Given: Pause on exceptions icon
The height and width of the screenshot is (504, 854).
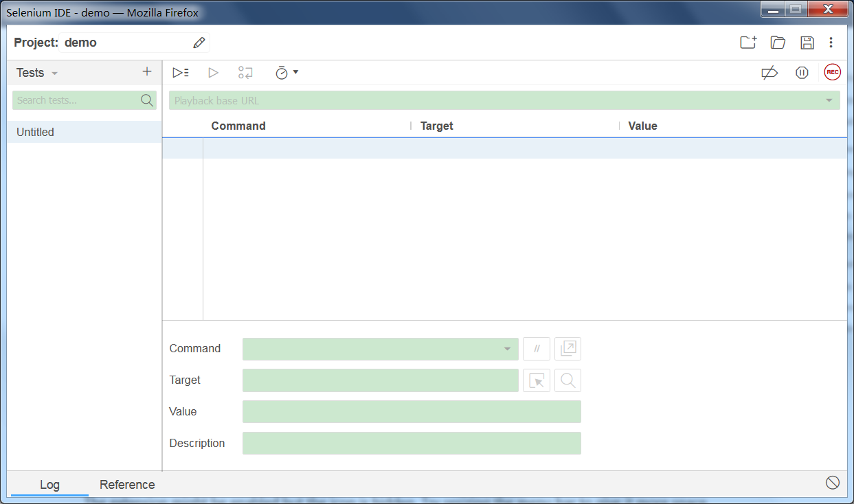Looking at the screenshot, I should [x=802, y=72].
